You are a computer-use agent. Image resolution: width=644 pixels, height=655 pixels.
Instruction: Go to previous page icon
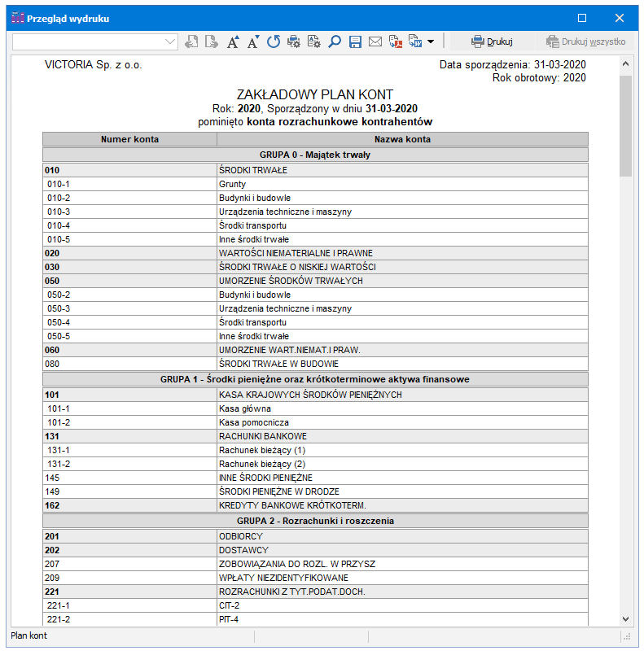191,41
